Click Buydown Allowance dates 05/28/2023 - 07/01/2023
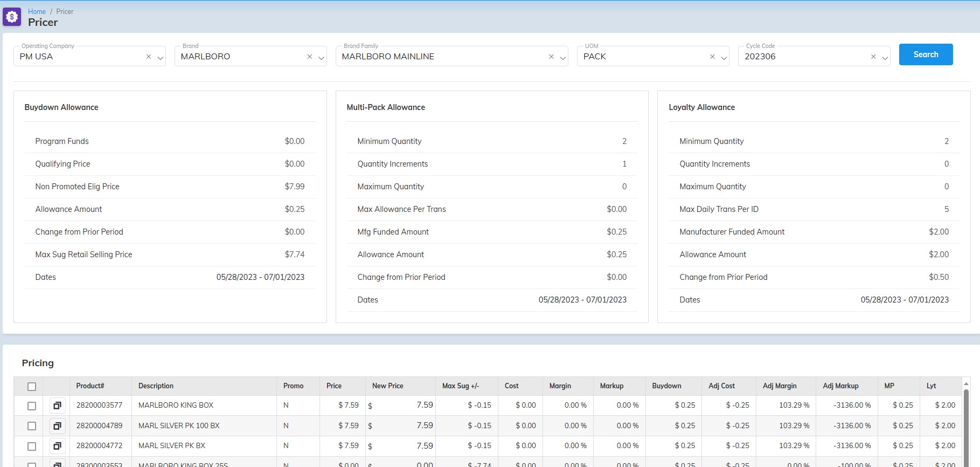The width and height of the screenshot is (980, 467). click(x=260, y=277)
